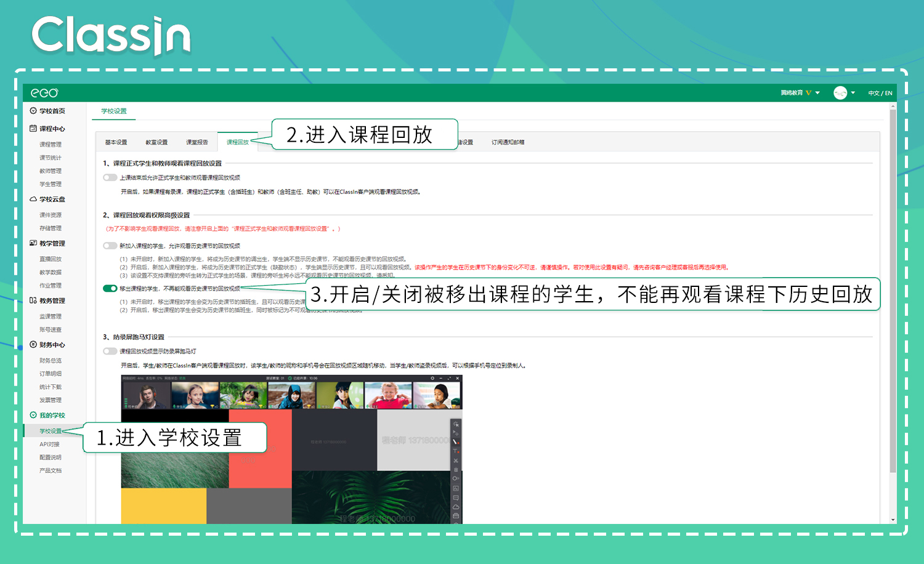Click the user avatar in the header
This screenshot has height=564, width=924.
point(840,93)
